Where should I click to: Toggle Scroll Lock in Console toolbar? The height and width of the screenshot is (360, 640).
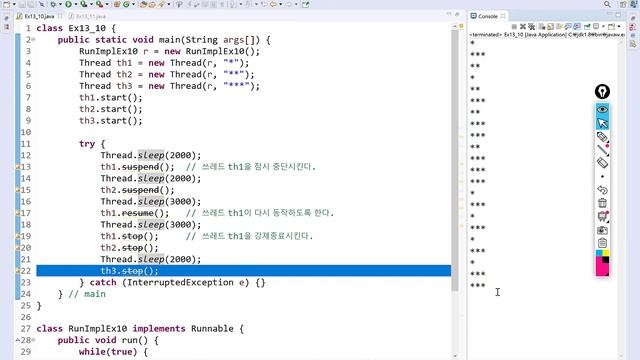point(550,27)
